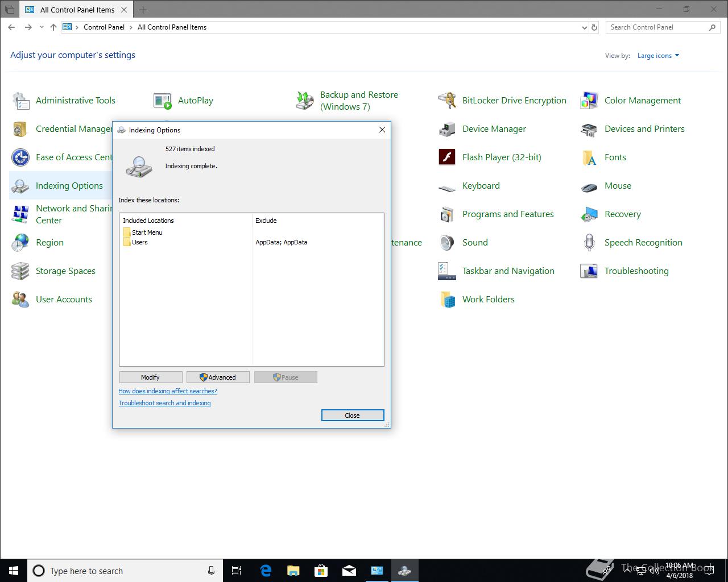Go up one level arrow
The width and height of the screenshot is (728, 582).
click(53, 27)
